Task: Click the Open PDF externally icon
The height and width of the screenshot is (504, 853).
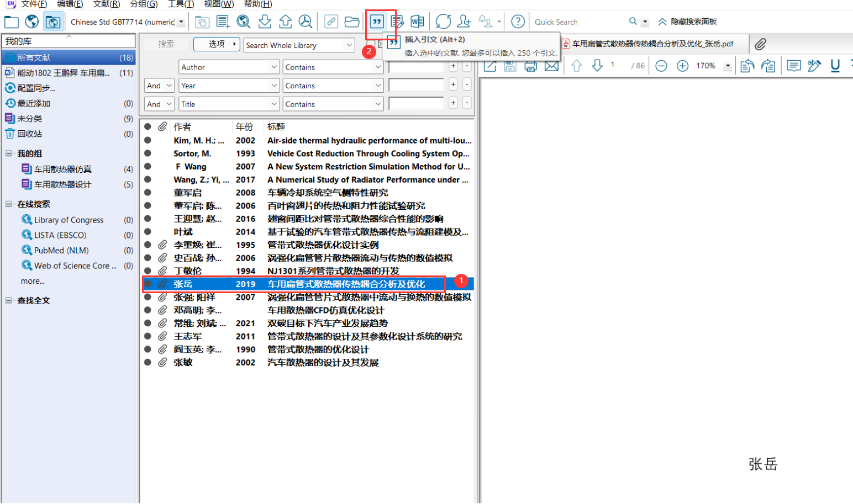Action: pyautogui.click(x=490, y=66)
